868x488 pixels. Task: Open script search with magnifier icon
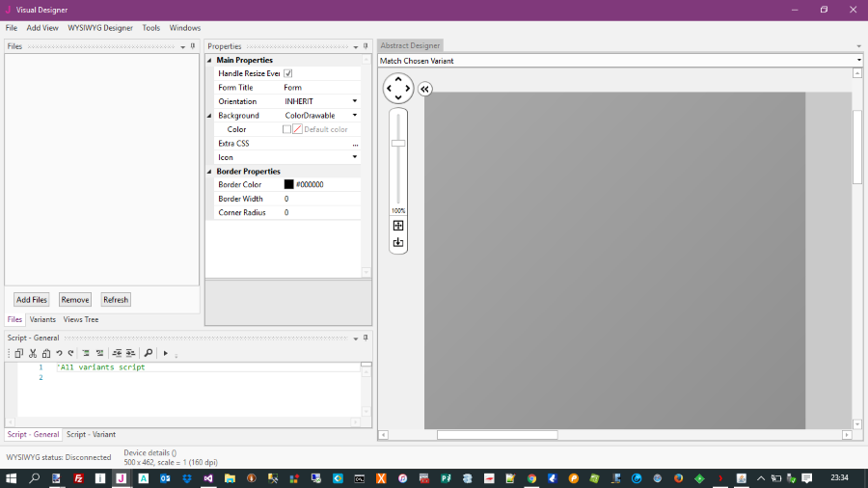[x=149, y=353]
